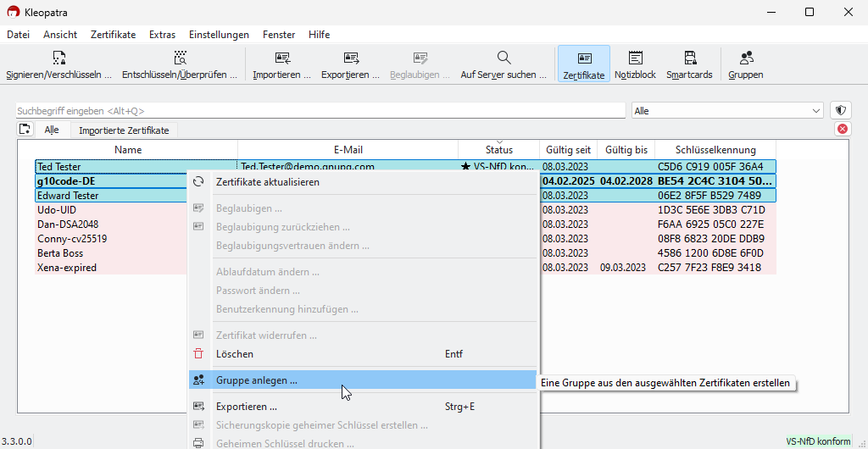
Task: Click the VS-NfD konform status bar label
Action: click(x=818, y=442)
